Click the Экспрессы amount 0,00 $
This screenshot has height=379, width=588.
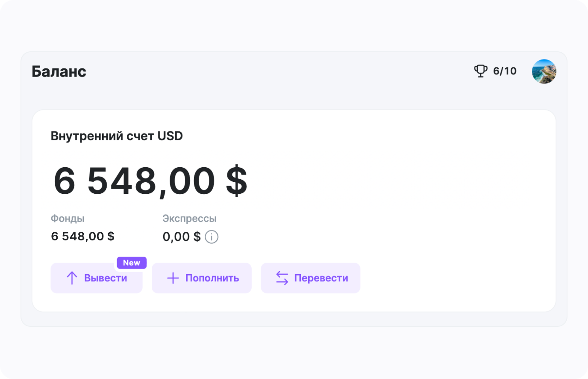click(181, 237)
